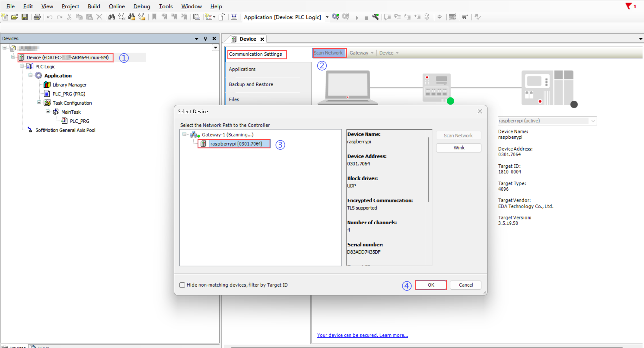Click the Wink button

tap(459, 148)
